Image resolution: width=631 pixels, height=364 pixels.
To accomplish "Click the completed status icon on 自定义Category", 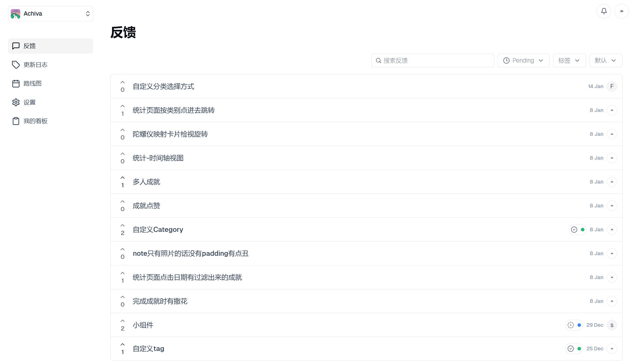I will pos(574,229).
